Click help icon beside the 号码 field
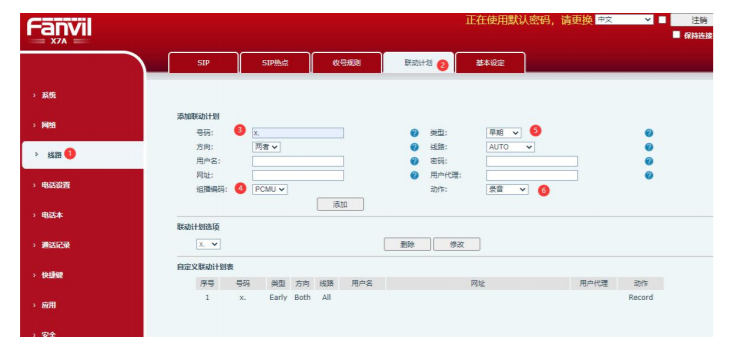 tap(414, 133)
